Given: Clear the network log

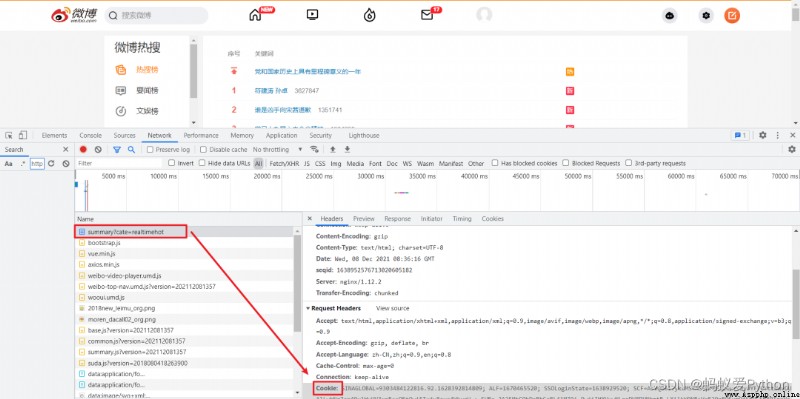Looking at the screenshot, I should coord(98,149).
